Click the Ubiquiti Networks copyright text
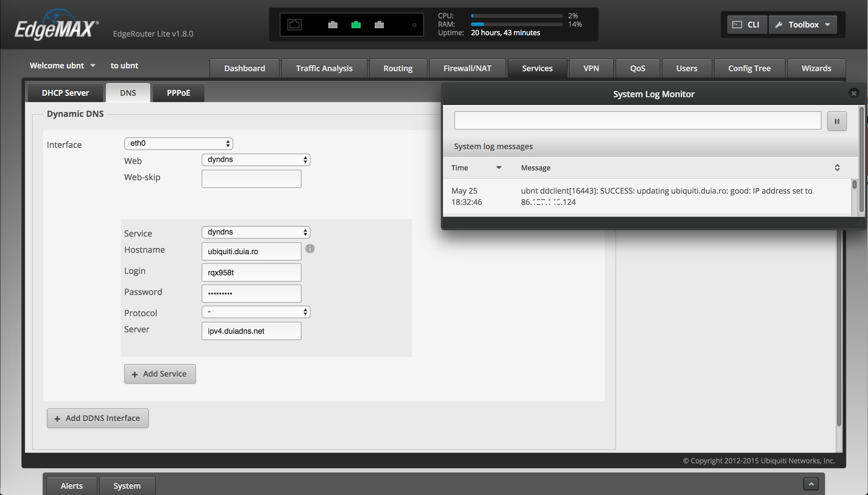The height and width of the screenshot is (495, 868). (759, 460)
